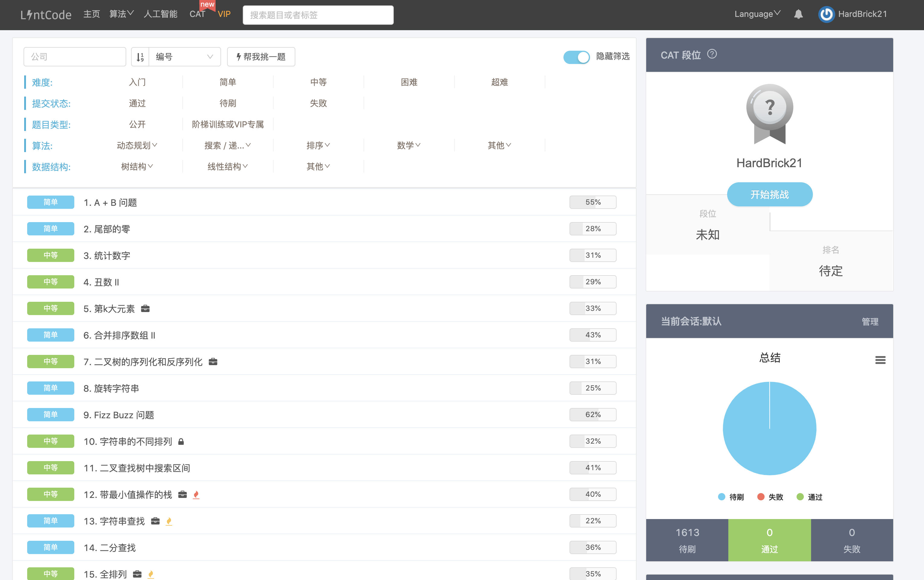924x580 pixels.
Task: Click the HardBrick21 profile avatar icon
Action: coord(826,14)
